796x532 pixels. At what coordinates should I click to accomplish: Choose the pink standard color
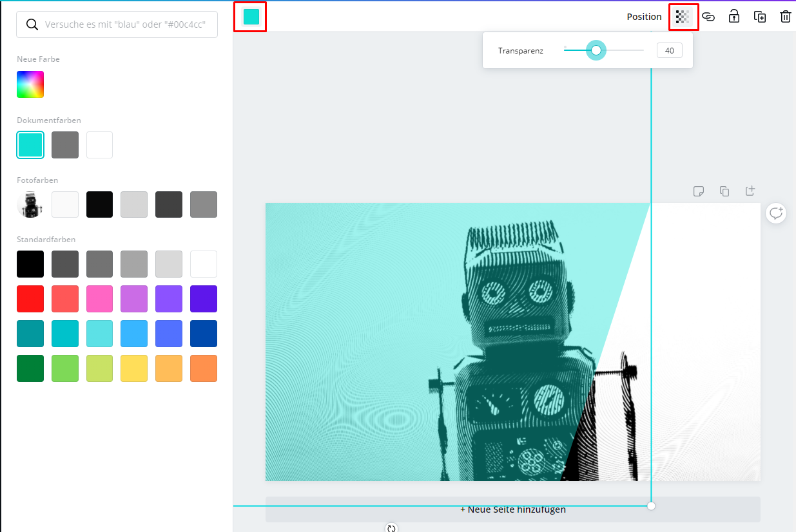click(x=99, y=299)
